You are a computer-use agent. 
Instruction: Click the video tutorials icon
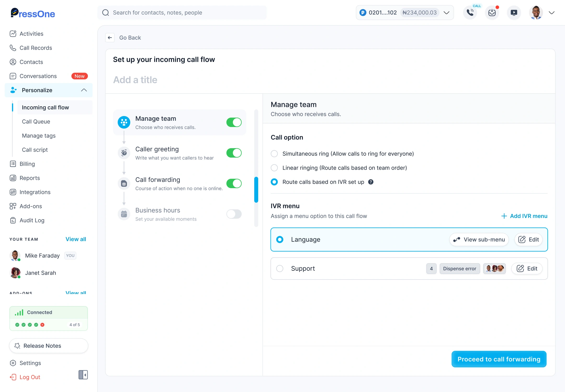click(x=514, y=12)
